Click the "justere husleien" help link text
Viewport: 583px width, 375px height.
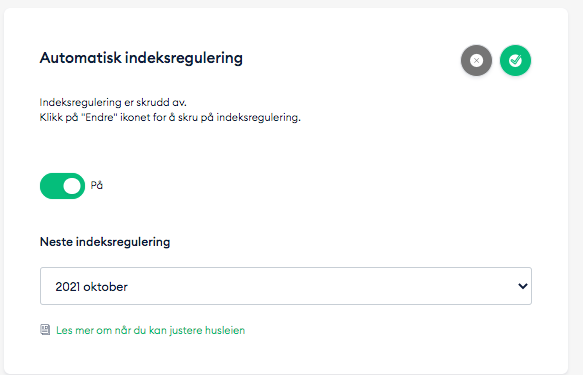point(207,330)
